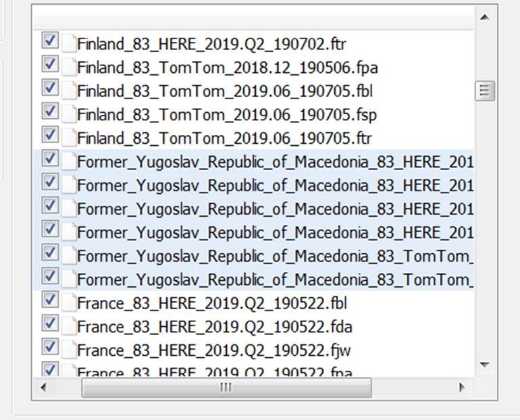
Task: Click the horizontal scrollbar left arrow
Action: (43, 388)
